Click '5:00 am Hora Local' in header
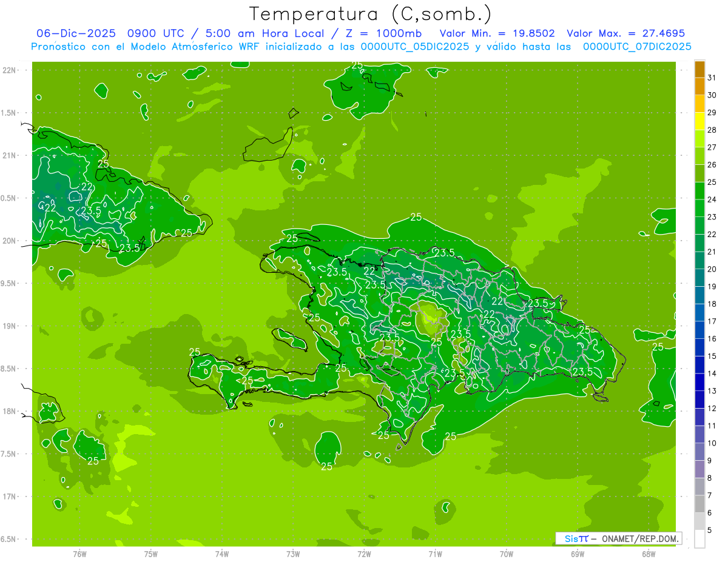Screen dimensions: 728x562 pyautogui.click(x=267, y=33)
